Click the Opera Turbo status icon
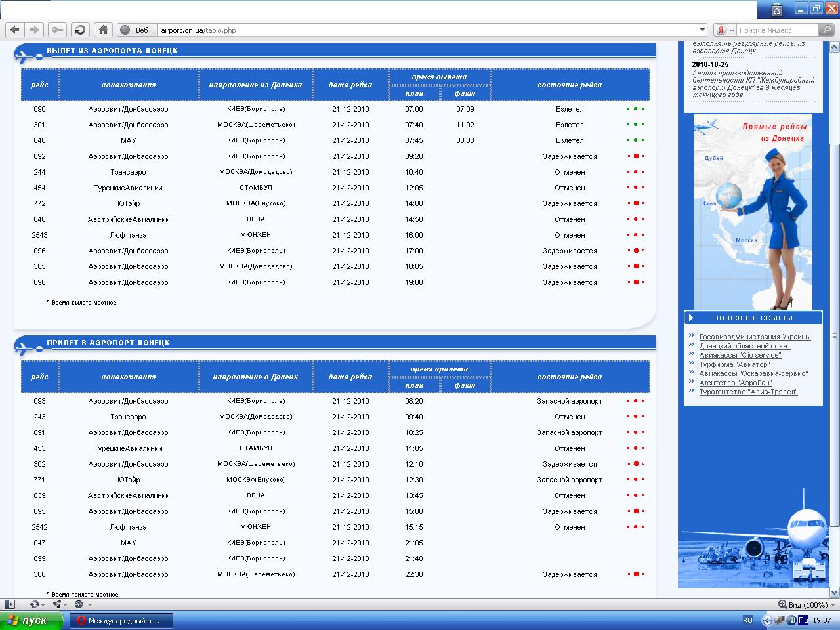Screen dimensions: 840x630 (79, 604)
